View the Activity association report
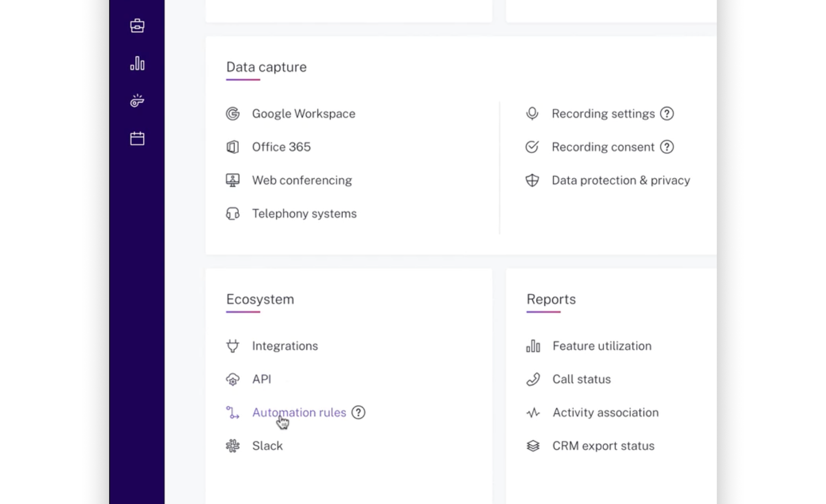This screenshot has width=826, height=504. point(605,412)
